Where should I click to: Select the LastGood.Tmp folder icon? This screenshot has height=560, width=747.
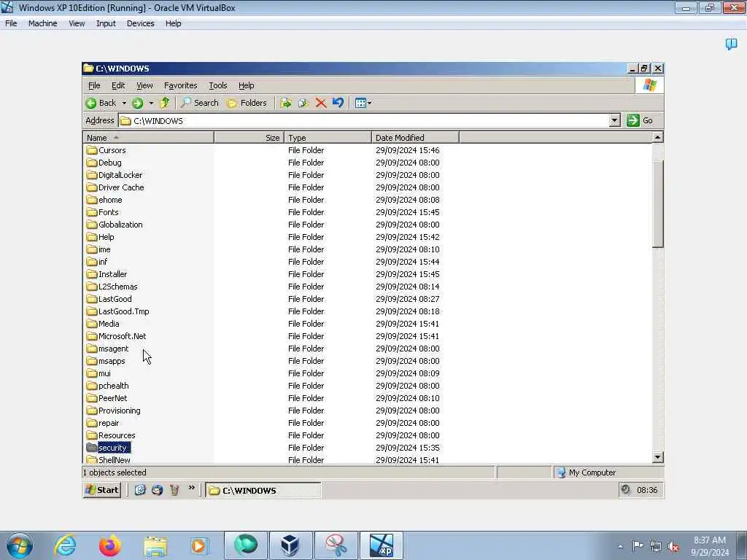[x=92, y=311]
